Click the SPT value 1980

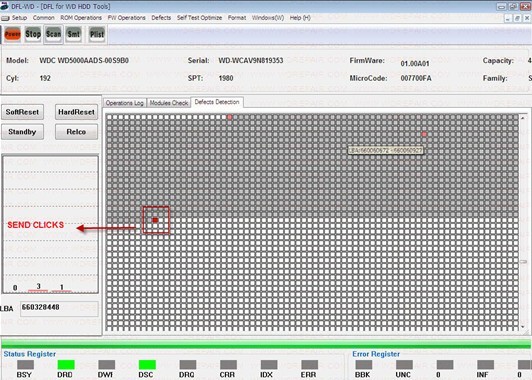click(x=226, y=78)
